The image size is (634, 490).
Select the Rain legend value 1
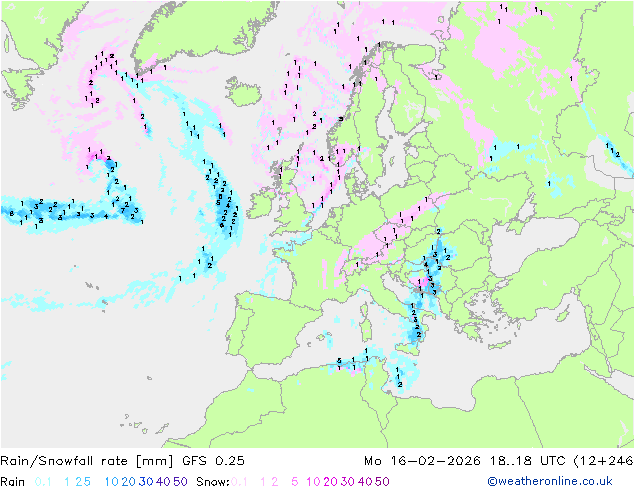click(67, 482)
